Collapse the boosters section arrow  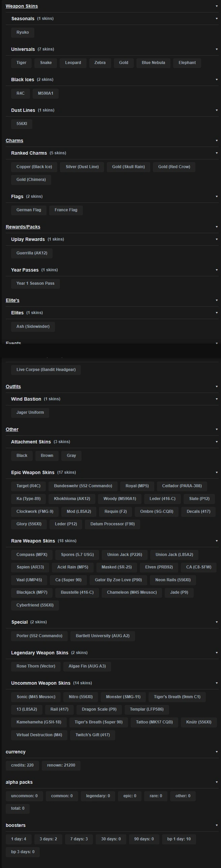coord(217,825)
